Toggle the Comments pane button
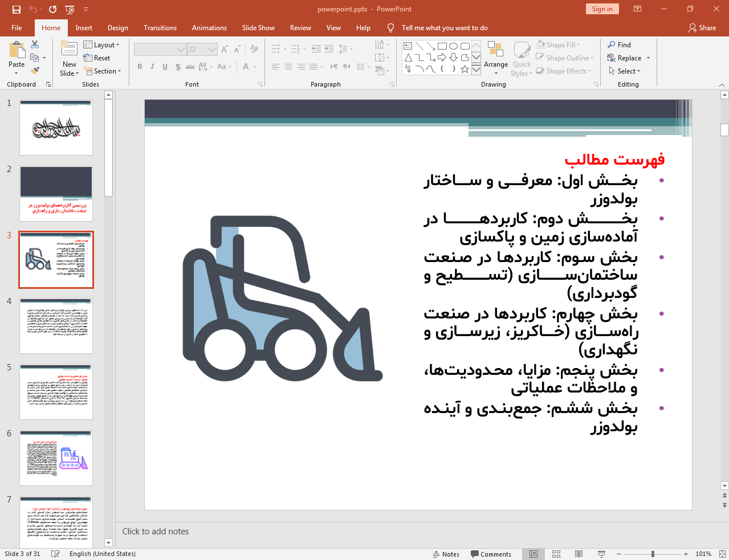The height and width of the screenshot is (560, 729). (491, 554)
